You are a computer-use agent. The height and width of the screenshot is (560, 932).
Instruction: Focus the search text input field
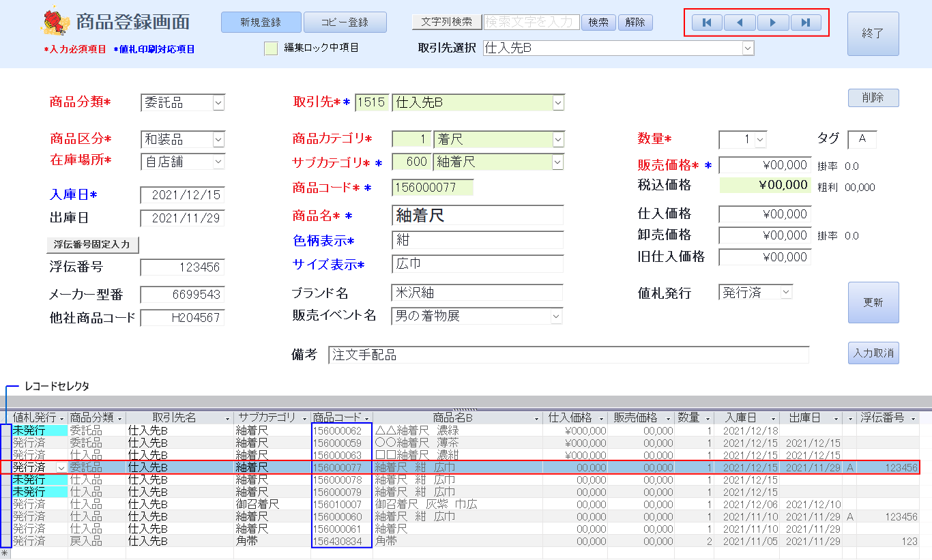(531, 22)
